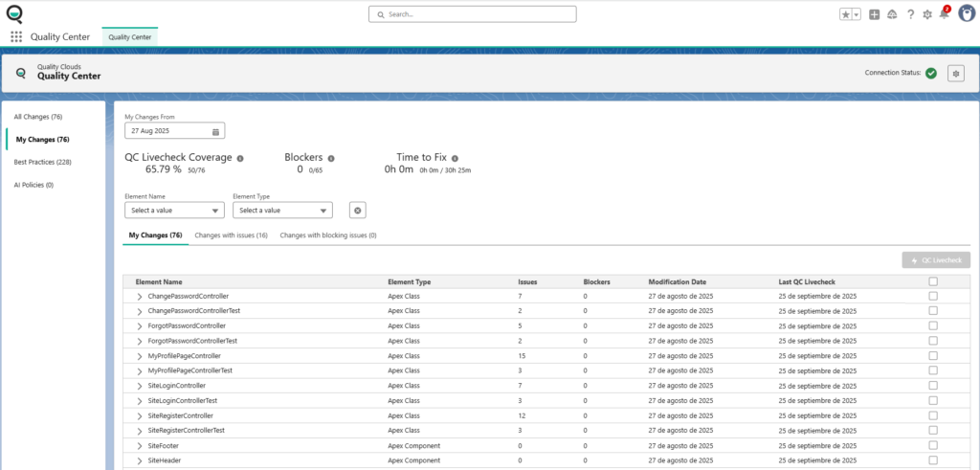
Task: Open the Salesforce Help question mark
Action: [910, 14]
